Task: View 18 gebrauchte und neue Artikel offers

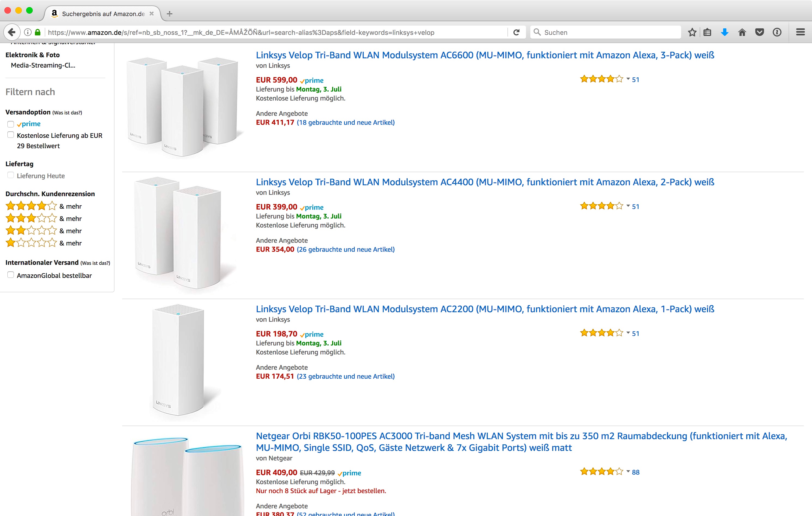Action: [x=345, y=123]
